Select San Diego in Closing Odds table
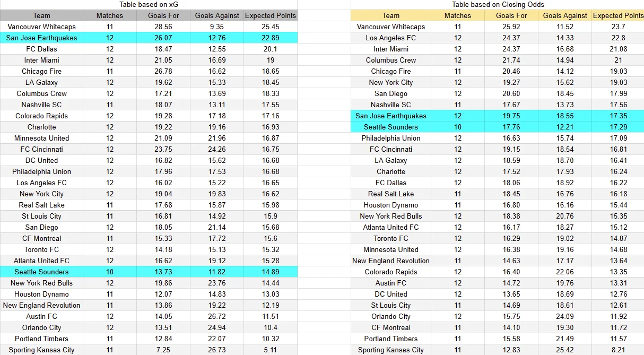Screen dimensions: 644x355 (x=391, y=93)
